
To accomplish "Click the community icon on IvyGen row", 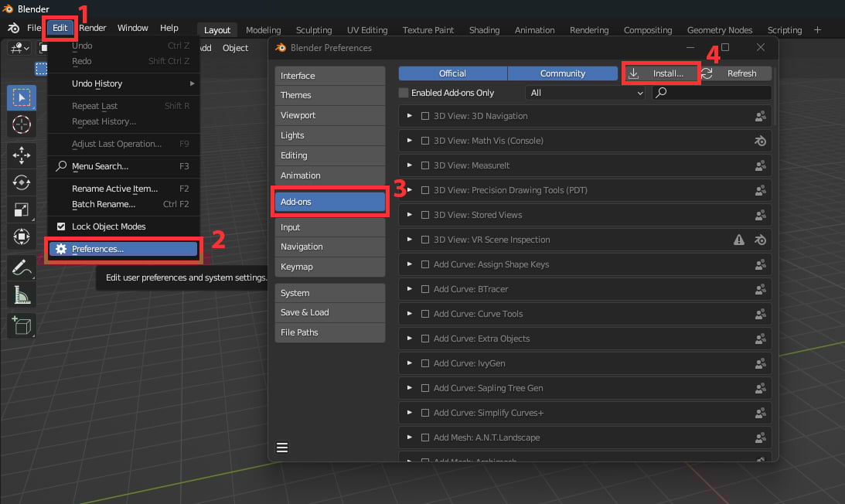I will point(760,363).
